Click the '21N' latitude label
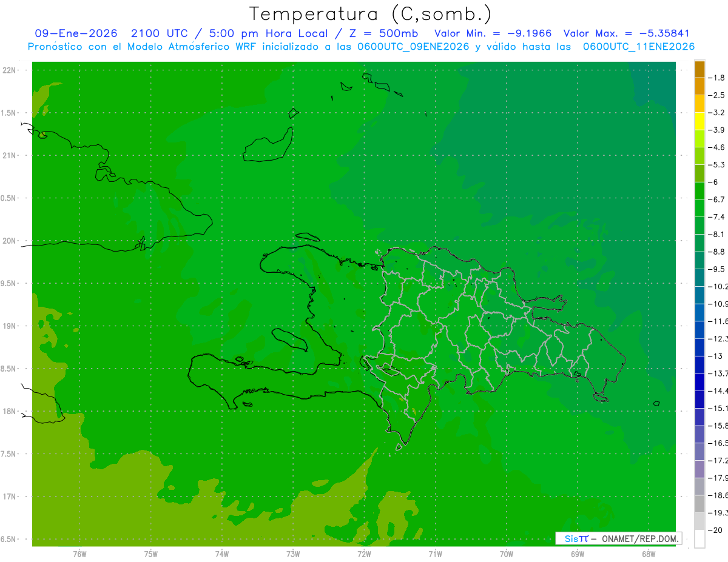Viewport: 728px width, 562px height. (x=8, y=156)
